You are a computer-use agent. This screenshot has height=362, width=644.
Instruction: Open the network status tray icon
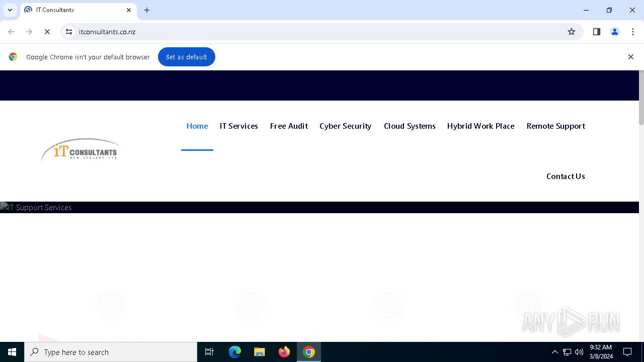(567, 352)
